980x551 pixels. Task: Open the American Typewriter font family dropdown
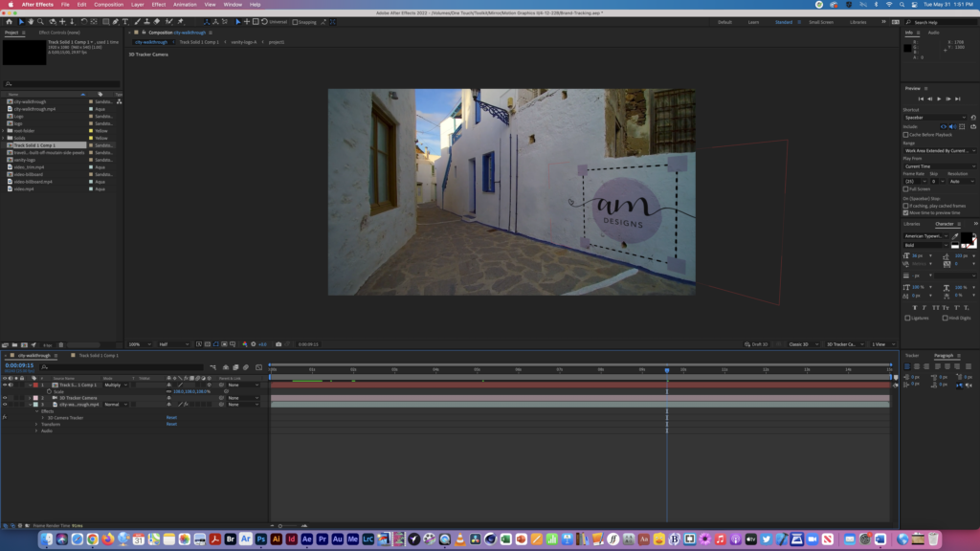point(925,236)
